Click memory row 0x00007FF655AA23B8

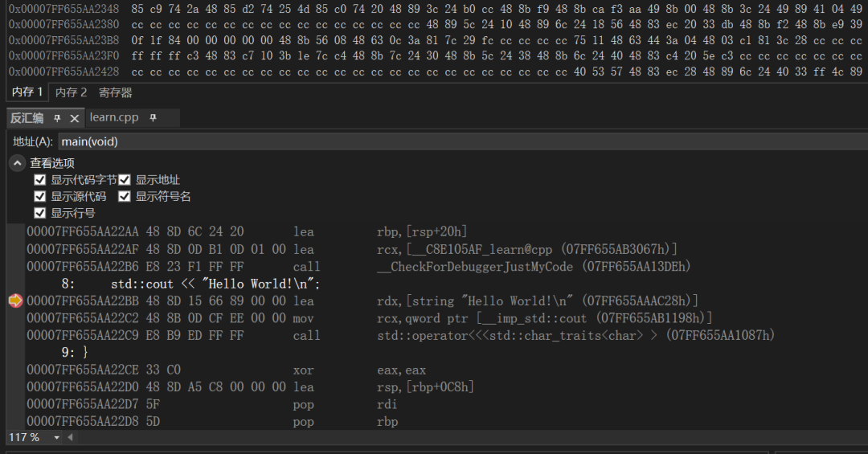435,40
